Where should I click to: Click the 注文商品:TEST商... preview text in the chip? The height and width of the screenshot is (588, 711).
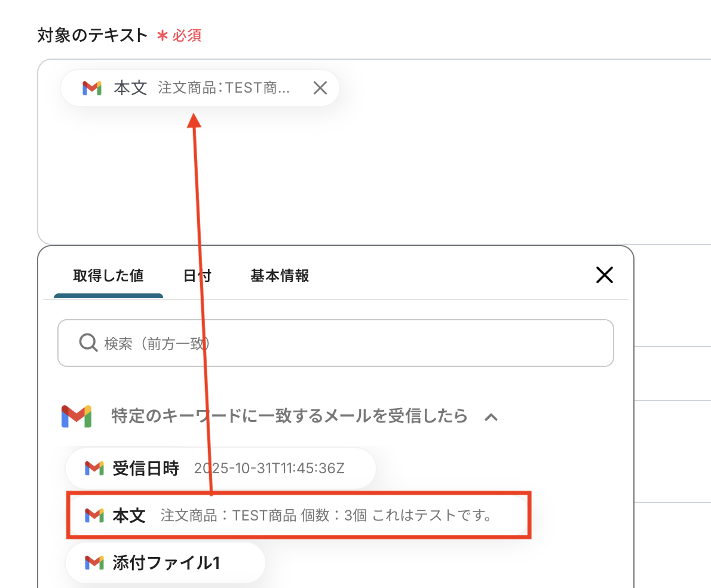(x=224, y=88)
